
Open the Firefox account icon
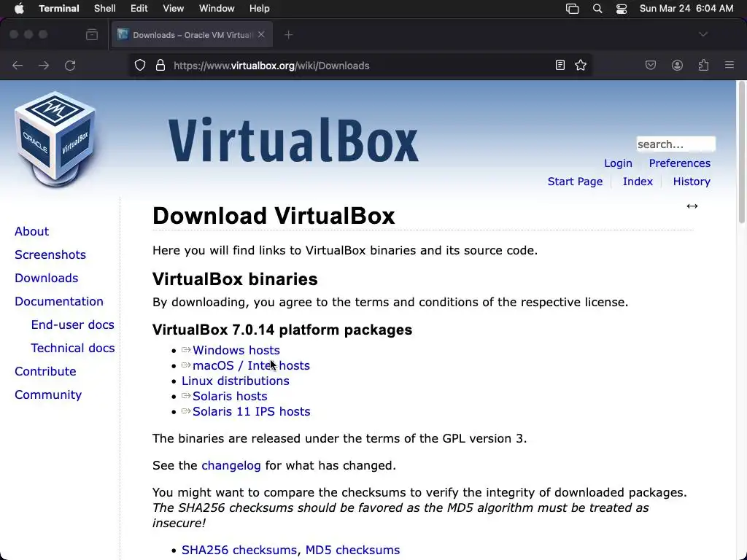(x=677, y=65)
